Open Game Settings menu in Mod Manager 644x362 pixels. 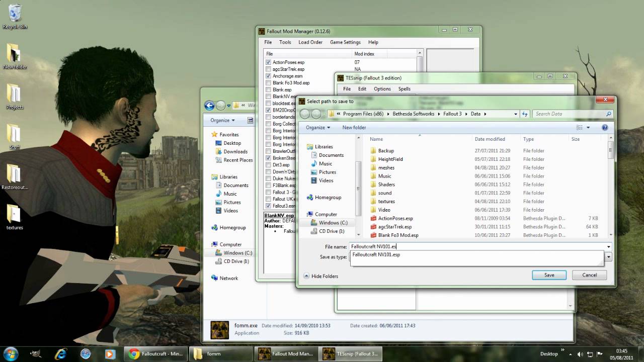(345, 42)
